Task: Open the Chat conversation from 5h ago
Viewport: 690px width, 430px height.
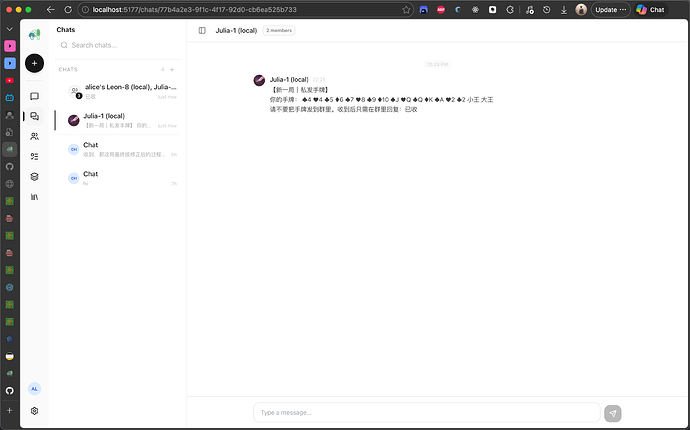Action: [x=117, y=149]
